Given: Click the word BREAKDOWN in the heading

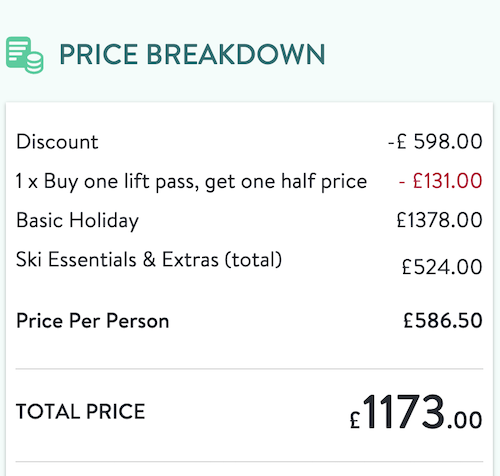Looking at the screenshot, I should click(236, 54).
